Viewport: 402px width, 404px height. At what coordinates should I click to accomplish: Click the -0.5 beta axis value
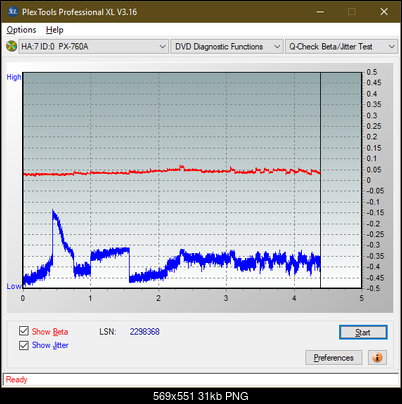373,288
